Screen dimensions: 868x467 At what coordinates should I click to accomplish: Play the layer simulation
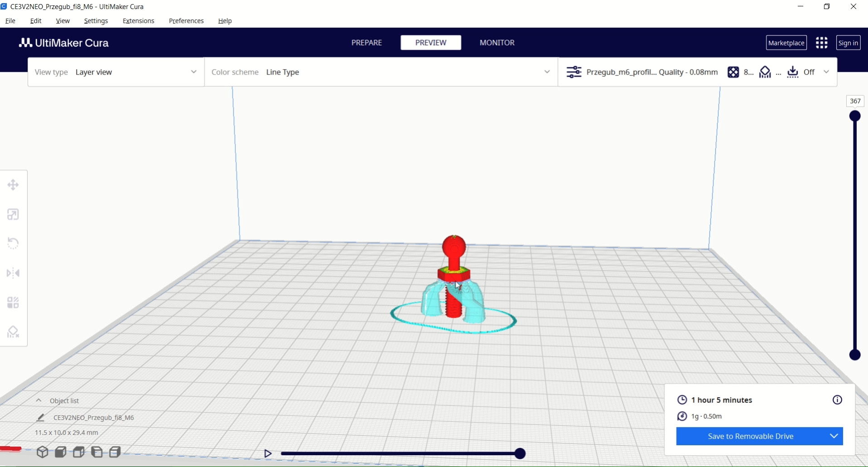[x=268, y=453]
